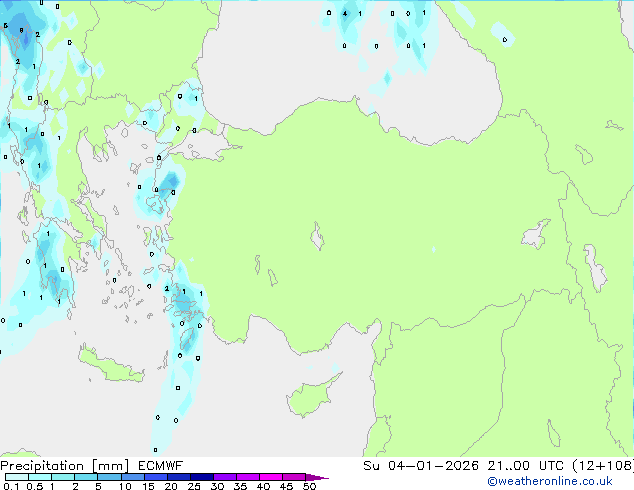Click the legend label '50'
The image size is (634, 490).
point(310,486)
